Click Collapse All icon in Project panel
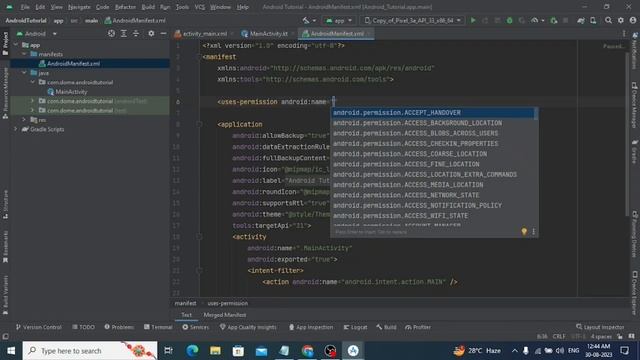This screenshot has width=640, height=360. [136, 33]
